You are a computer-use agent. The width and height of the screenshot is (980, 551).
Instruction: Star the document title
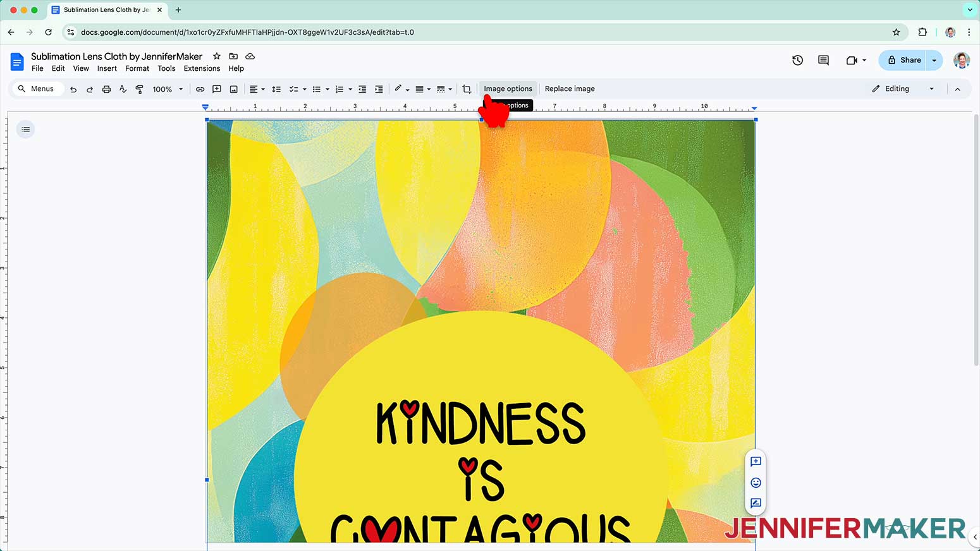pos(217,56)
